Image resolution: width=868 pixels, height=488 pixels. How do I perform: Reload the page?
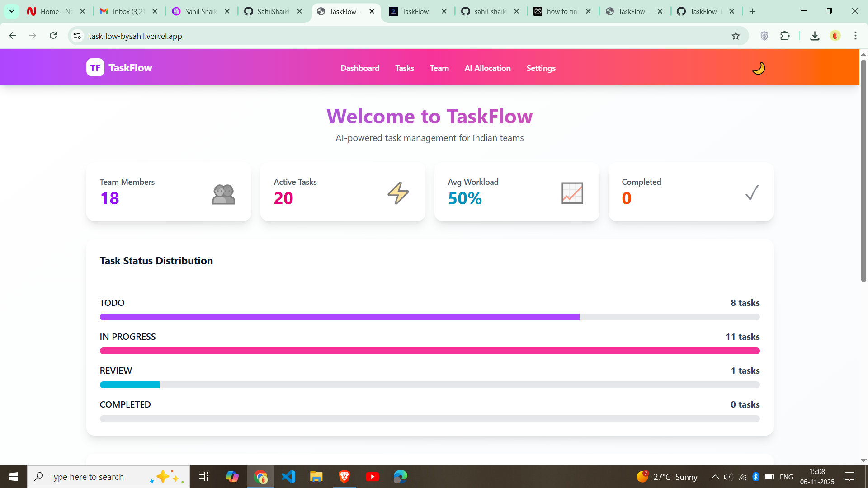53,36
